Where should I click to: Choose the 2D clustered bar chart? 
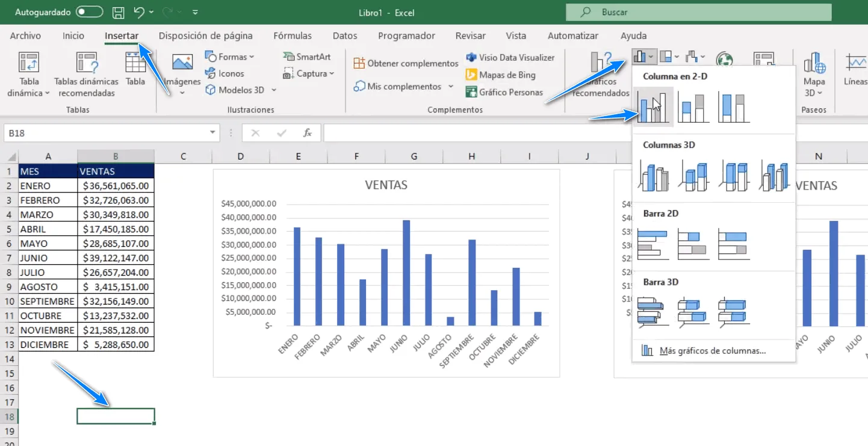(x=653, y=244)
